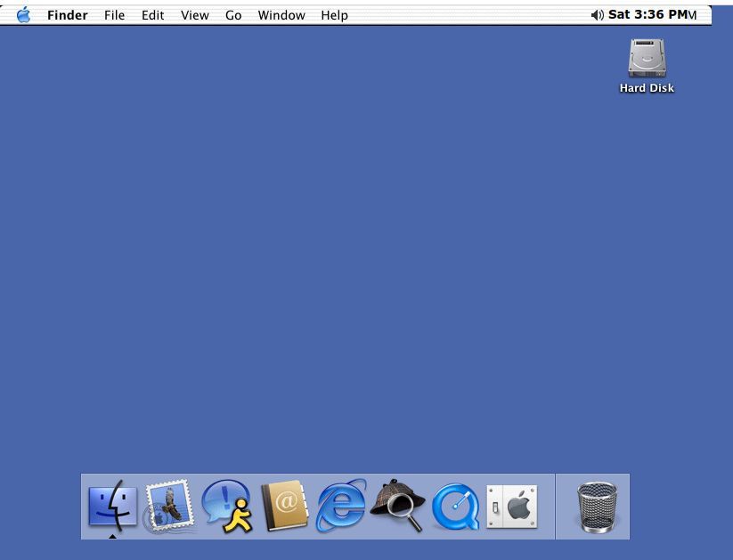Open AOL Instant Messenger running man icon

(228, 507)
